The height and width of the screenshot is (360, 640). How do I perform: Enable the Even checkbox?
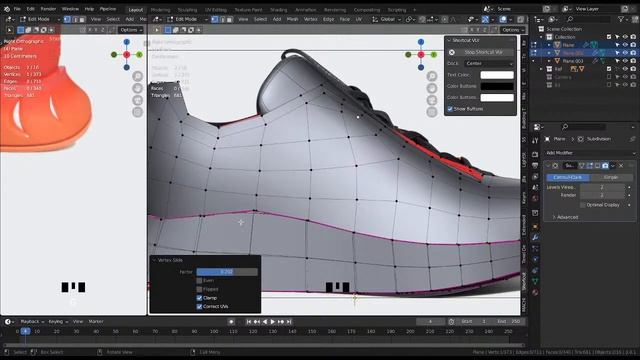click(199, 281)
